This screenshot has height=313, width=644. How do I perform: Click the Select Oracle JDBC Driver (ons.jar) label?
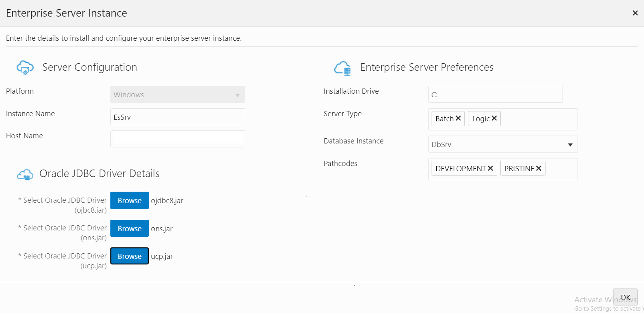[63, 233]
